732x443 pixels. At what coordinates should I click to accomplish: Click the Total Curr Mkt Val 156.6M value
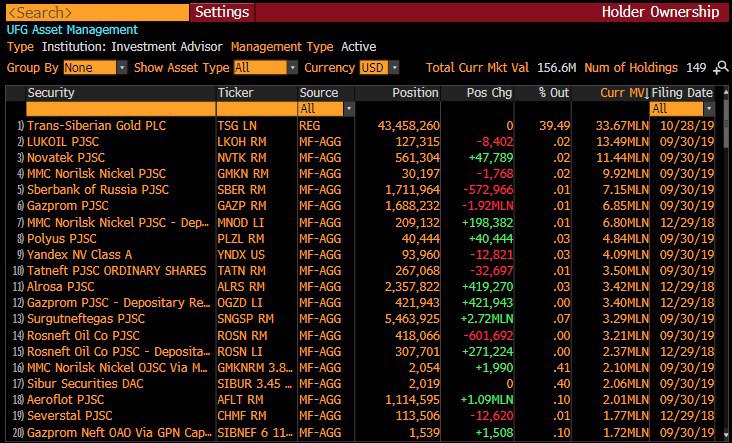pyautogui.click(x=556, y=68)
